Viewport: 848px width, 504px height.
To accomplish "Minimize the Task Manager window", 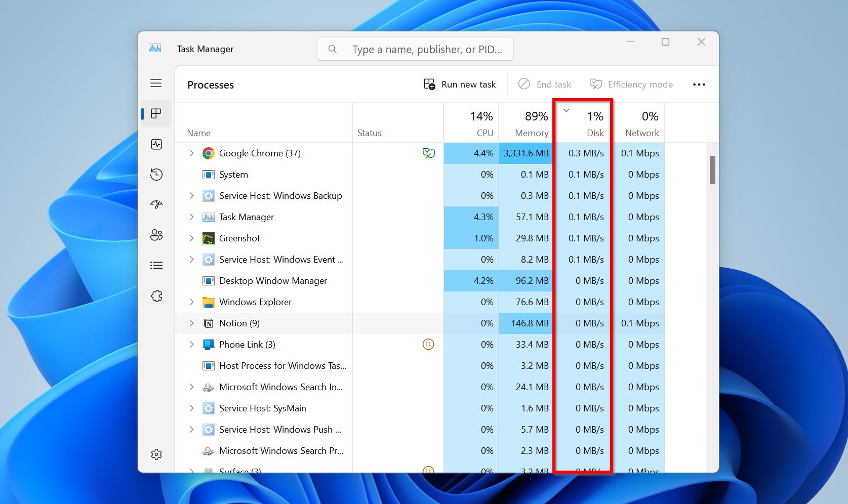I will [x=630, y=42].
